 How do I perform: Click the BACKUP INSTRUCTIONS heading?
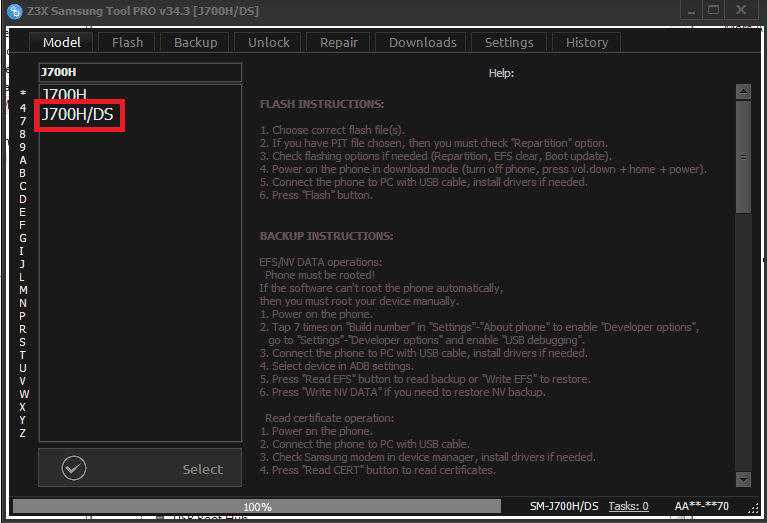(x=326, y=236)
